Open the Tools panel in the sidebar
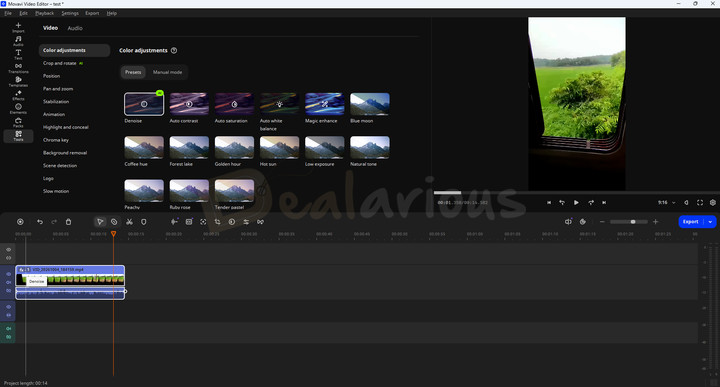The image size is (720, 387). click(x=18, y=136)
